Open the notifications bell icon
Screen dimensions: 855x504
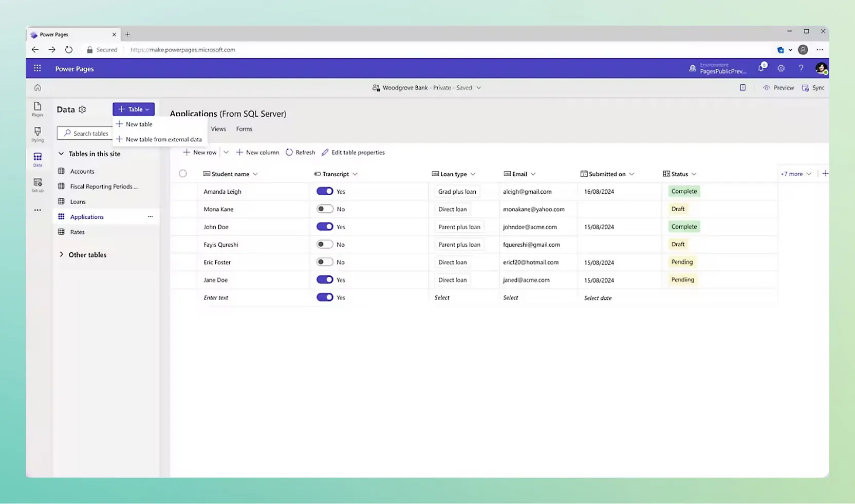[761, 68]
